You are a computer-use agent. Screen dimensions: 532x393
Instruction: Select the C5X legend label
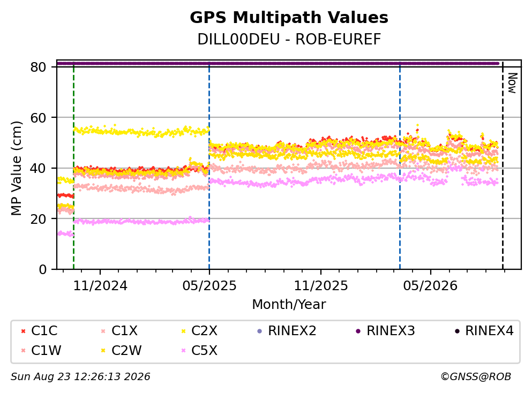coord(204,351)
